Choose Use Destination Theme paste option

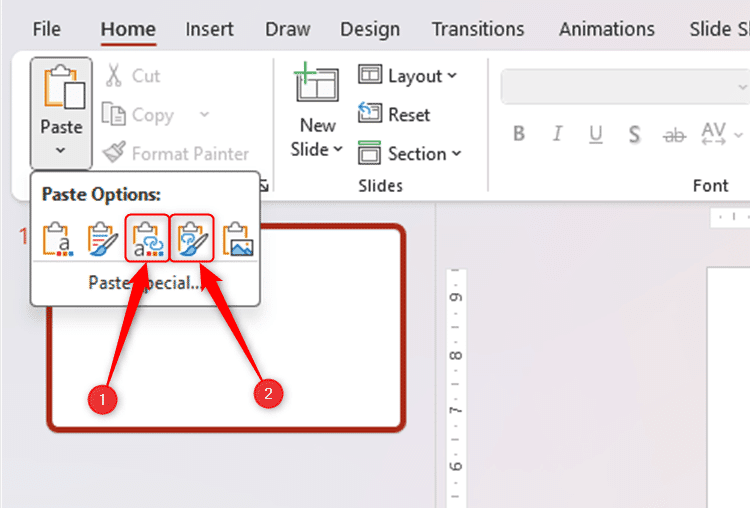(58, 239)
